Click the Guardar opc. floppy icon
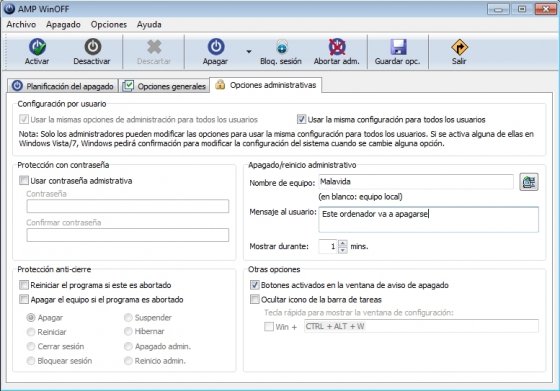The width and height of the screenshot is (560, 391). [398, 47]
